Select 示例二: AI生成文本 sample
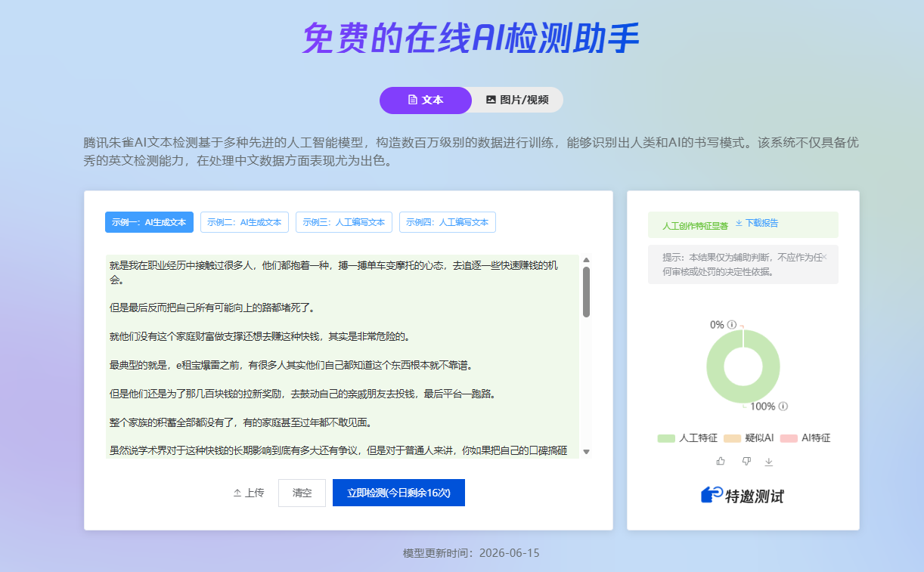The image size is (924, 572). click(x=244, y=222)
